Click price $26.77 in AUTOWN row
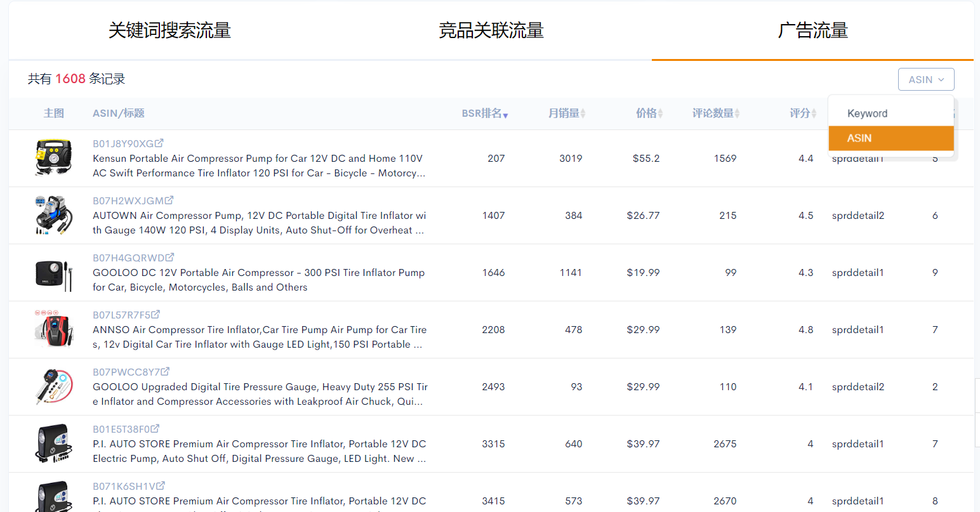Screen dimensions: 980x512 pyautogui.click(x=643, y=216)
